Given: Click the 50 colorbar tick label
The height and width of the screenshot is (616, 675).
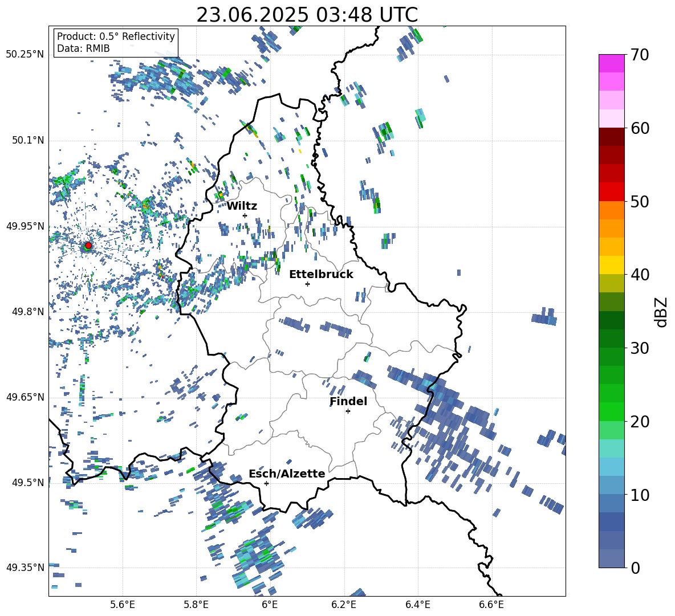Looking at the screenshot, I should [x=640, y=202].
